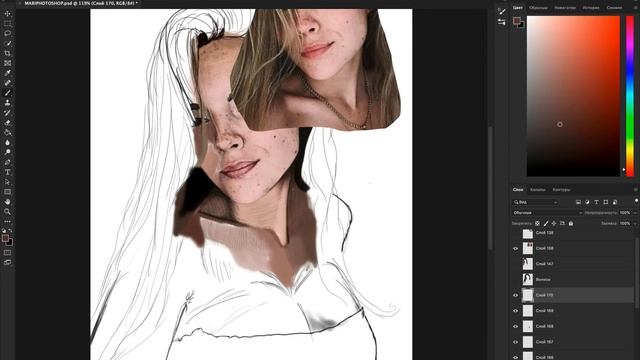Hide layer Слой 166
Viewport: 640px width, 360px height.
coord(516,357)
